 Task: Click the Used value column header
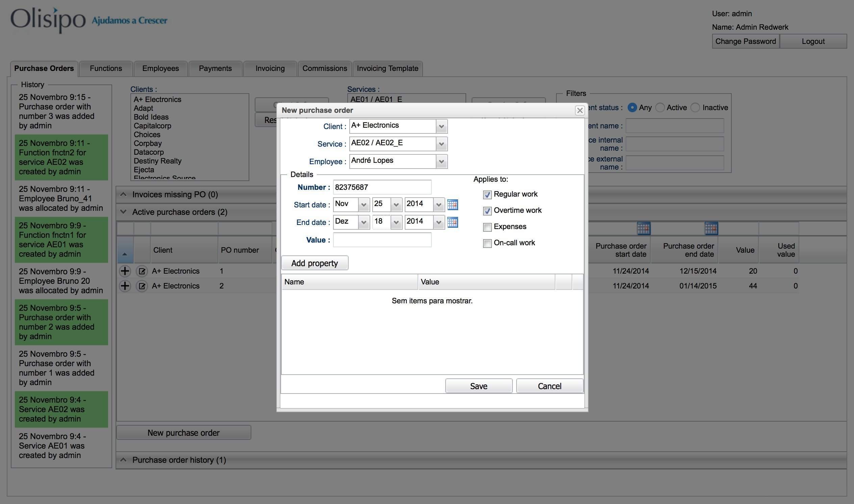[x=779, y=250]
